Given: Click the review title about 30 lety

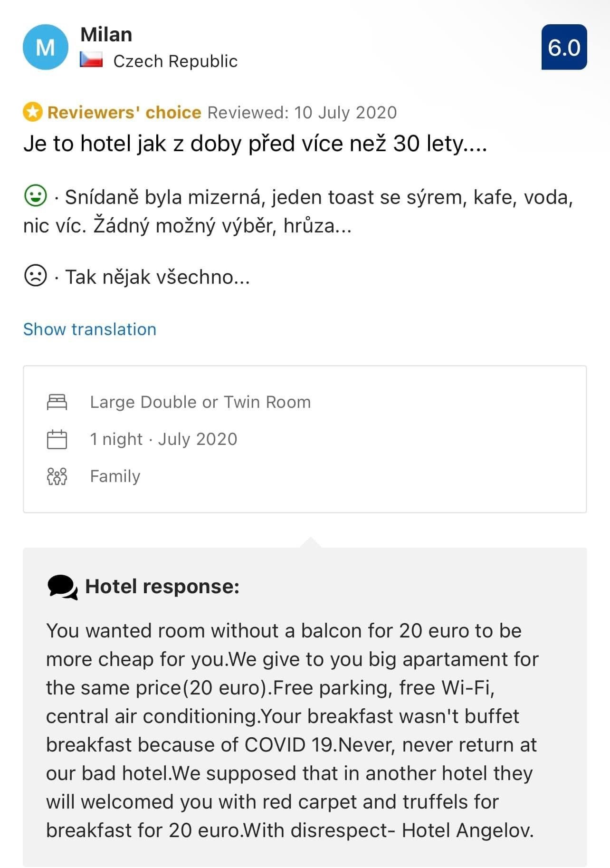Looking at the screenshot, I should 255,144.
